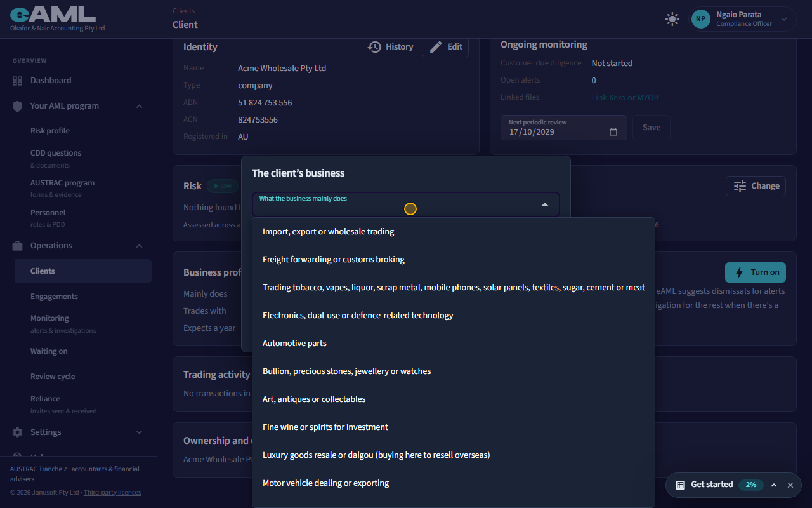Image resolution: width=812 pixels, height=508 pixels.
Task: Click the Your AML program shield icon
Action: tap(18, 106)
